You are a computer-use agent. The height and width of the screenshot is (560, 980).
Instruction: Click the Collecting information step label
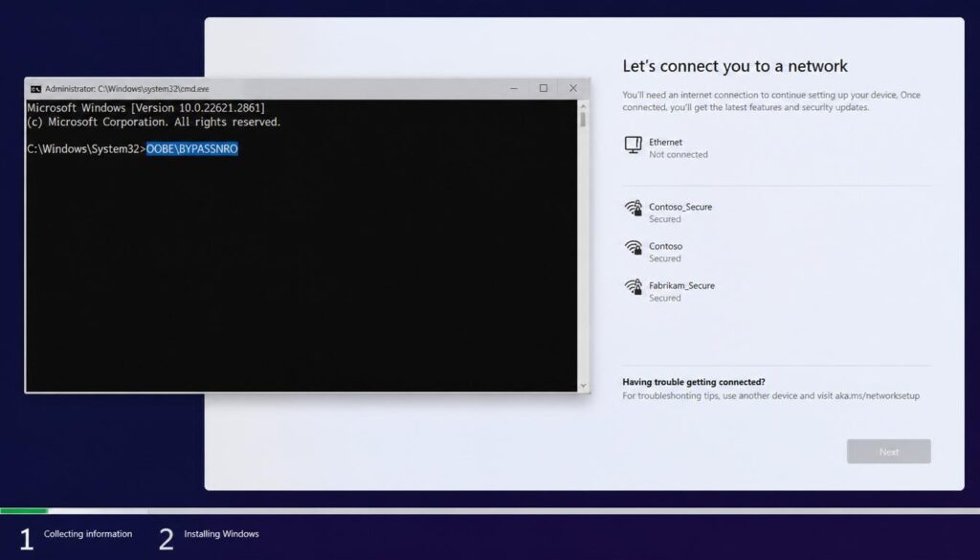(x=88, y=534)
